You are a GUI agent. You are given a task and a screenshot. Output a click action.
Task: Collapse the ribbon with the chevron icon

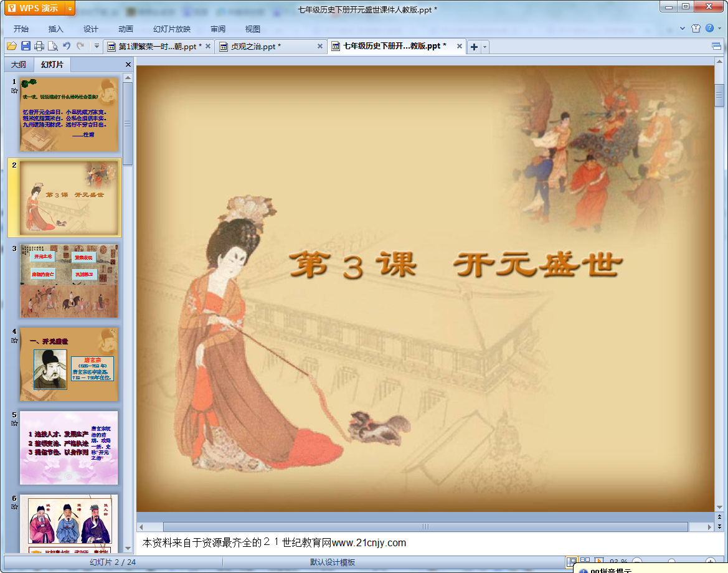tap(683, 28)
